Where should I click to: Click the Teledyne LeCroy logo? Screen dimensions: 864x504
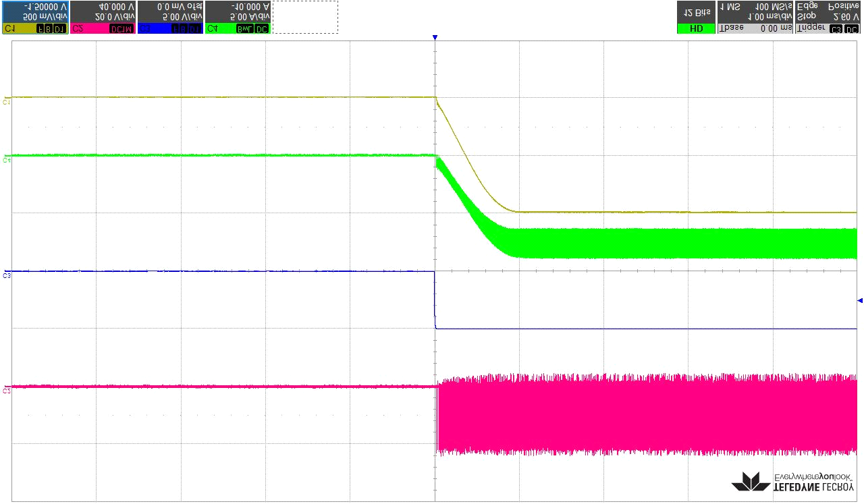tap(793, 481)
